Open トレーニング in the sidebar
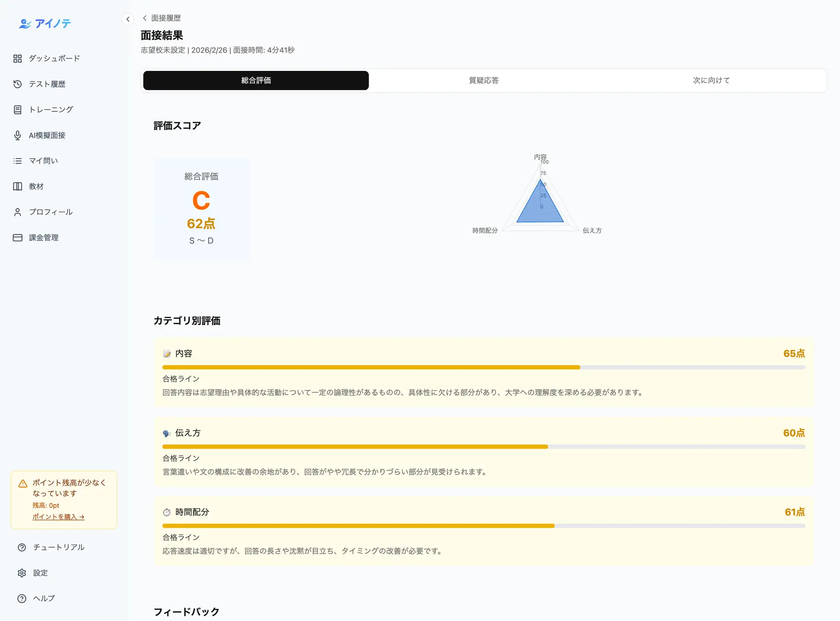Screen dimensions: 840x621 click(17, 109)
